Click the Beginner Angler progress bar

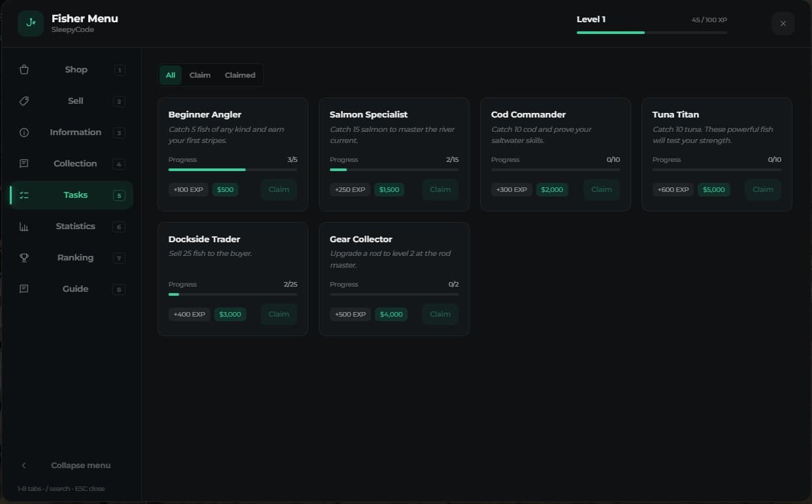click(233, 170)
